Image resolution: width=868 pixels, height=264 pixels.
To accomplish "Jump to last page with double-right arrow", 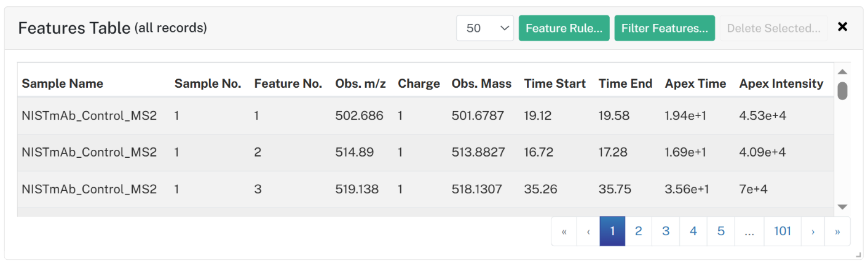I will coord(837,231).
